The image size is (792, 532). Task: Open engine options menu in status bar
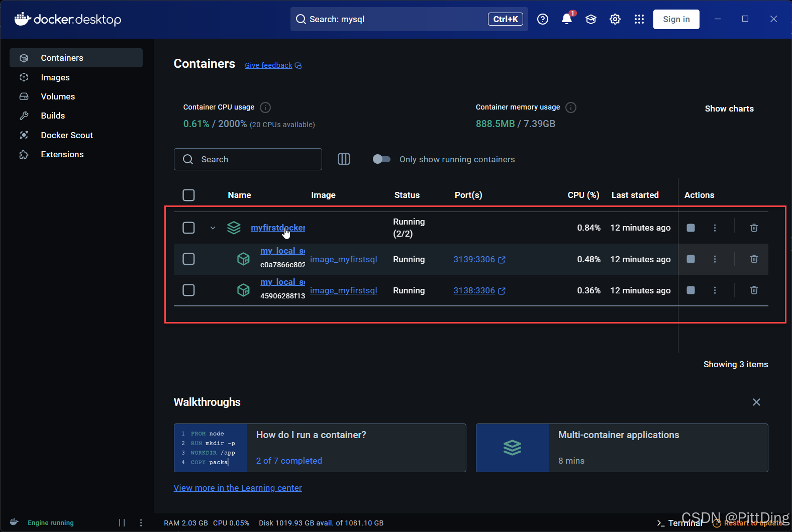141,523
